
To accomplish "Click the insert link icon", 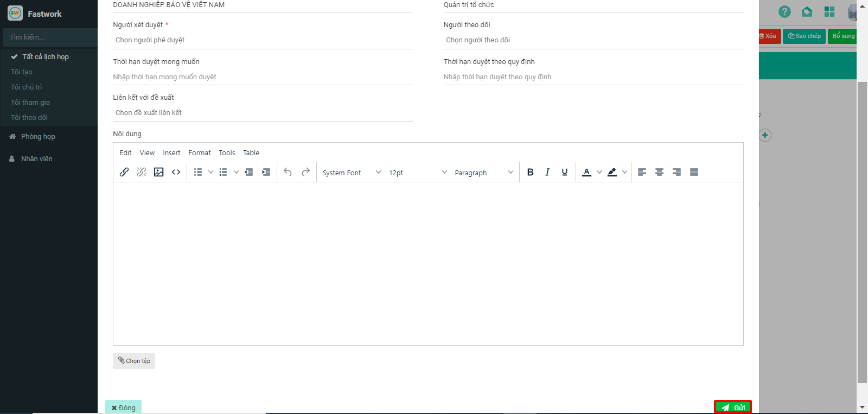I will pos(124,172).
